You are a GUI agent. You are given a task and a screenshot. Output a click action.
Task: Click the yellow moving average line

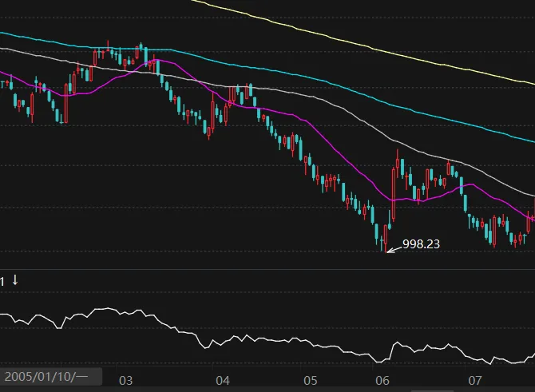pyautogui.click(x=359, y=44)
